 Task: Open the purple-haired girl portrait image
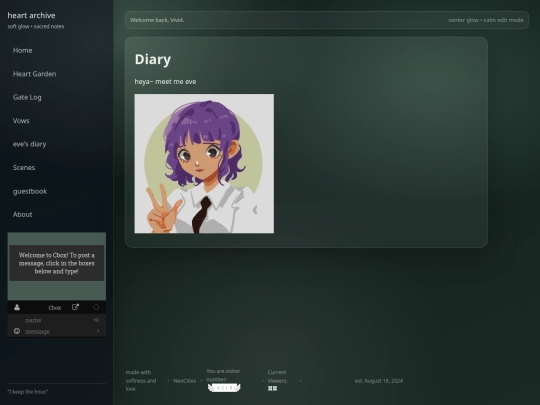[x=204, y=164]
